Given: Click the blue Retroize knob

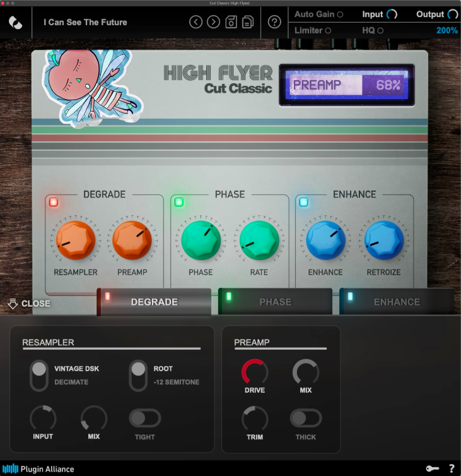Looking at the screenshot, I should pos(384,240).
